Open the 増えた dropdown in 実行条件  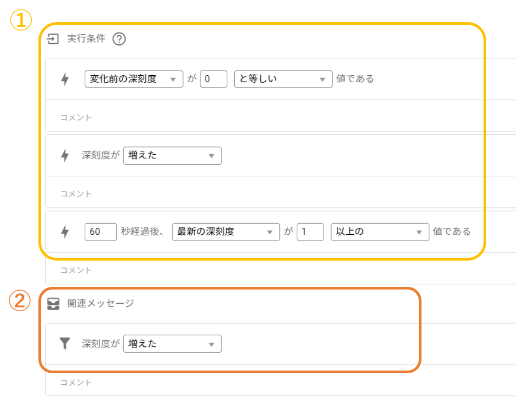(x=173, y=155)
